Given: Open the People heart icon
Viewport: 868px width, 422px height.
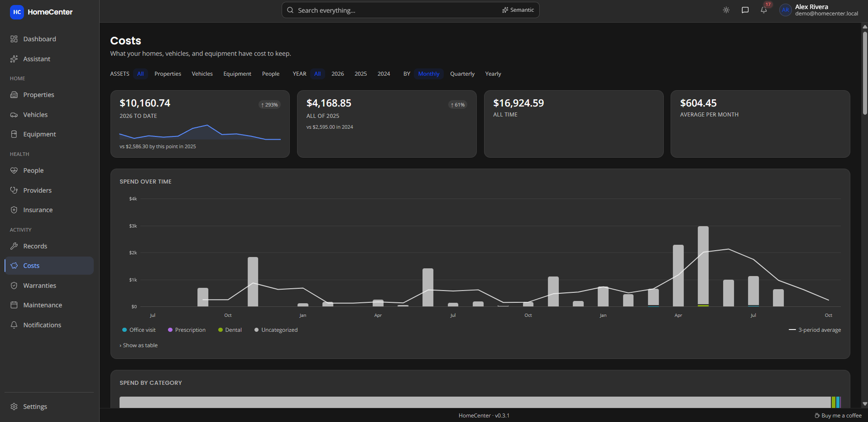Looking at the screenshot, I should click(14, 170).
